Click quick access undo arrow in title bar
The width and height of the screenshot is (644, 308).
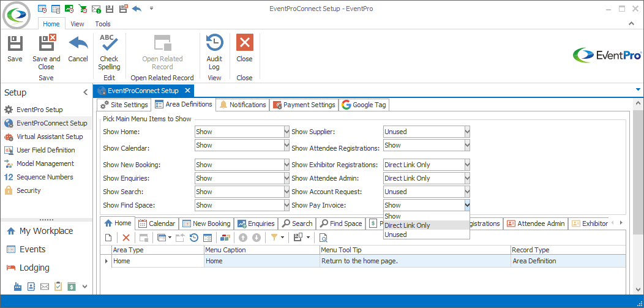137,8
